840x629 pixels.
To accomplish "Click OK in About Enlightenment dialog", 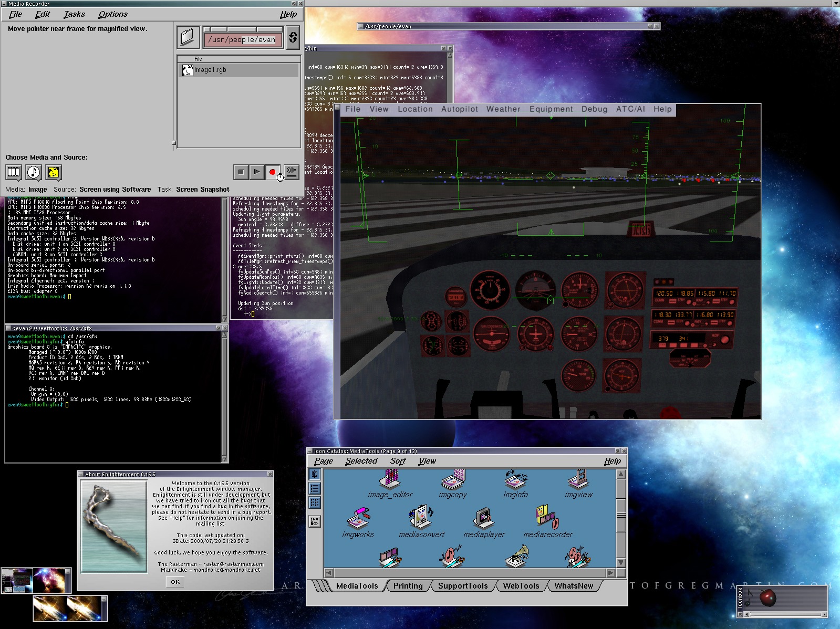I will click(x=175, y=582).
